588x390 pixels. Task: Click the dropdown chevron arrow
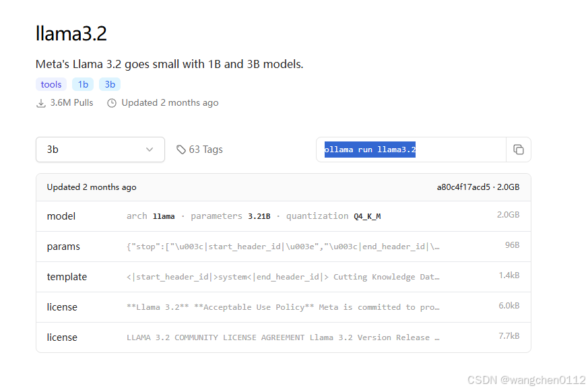pos(150,150)
